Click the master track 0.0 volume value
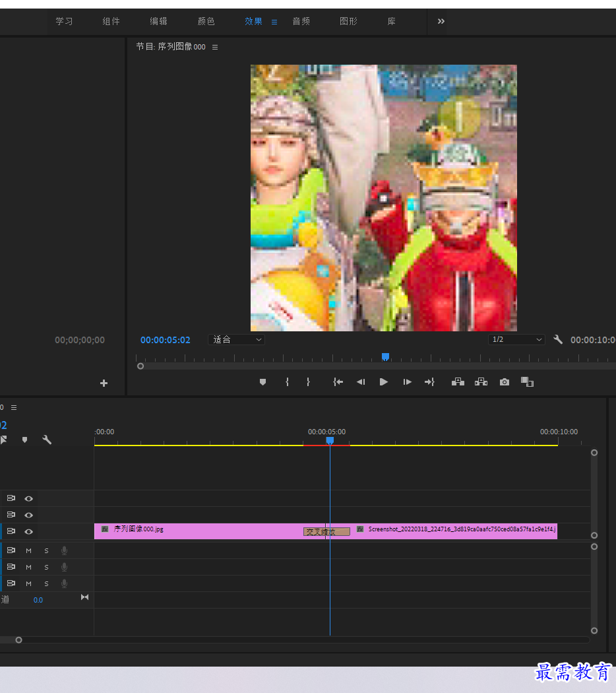This screenshot has height=693, width=616. coord(38,600)
